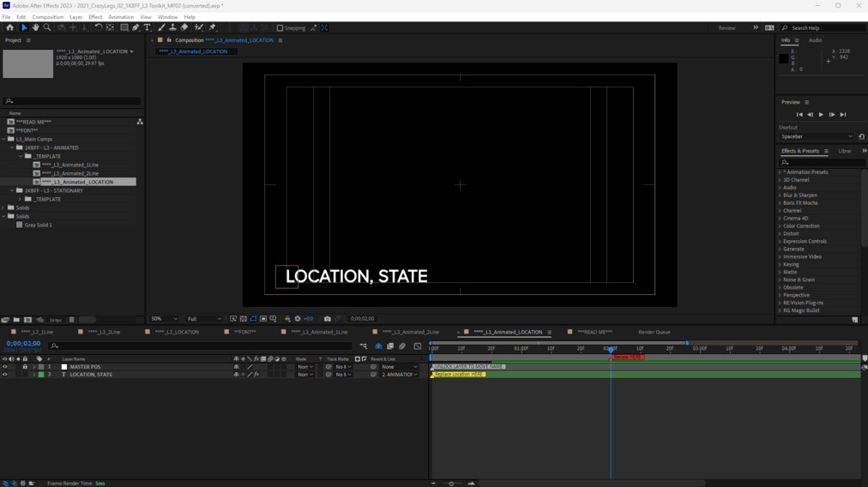The width and height of the screenshot is (868, 487).
Task: Open the 50% magnification dropdown
Action: point(164,319)
